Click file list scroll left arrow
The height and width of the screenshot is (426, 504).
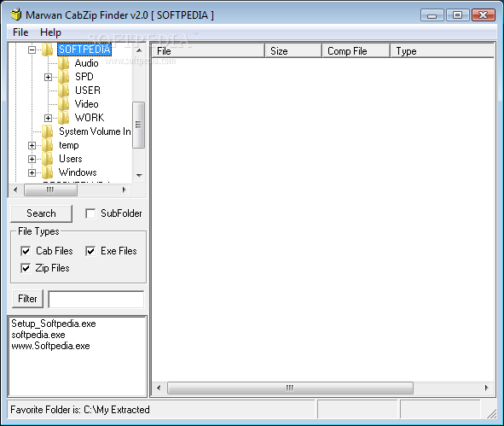click(159, 388)
